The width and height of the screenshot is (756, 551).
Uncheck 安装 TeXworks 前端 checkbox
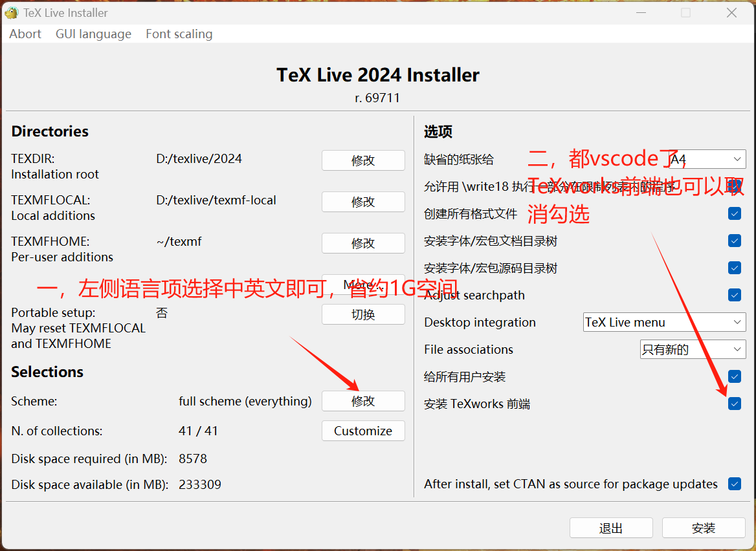pos(735,404)
